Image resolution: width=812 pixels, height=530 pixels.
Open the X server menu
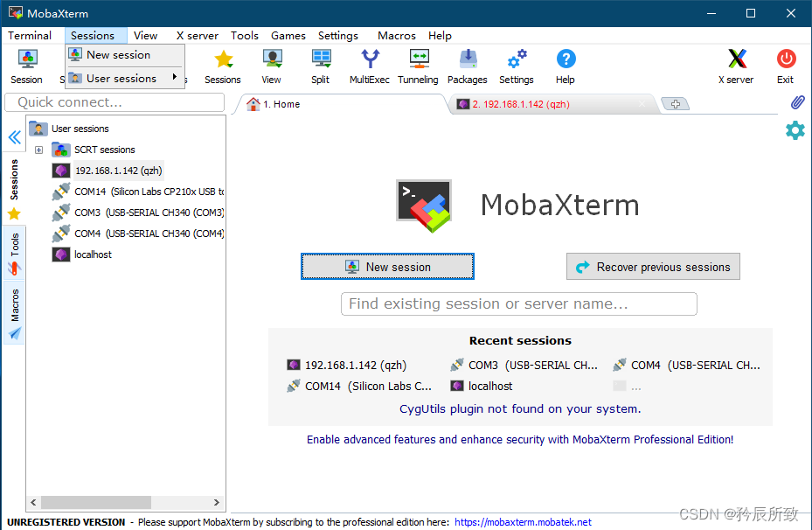coord(198,35)
